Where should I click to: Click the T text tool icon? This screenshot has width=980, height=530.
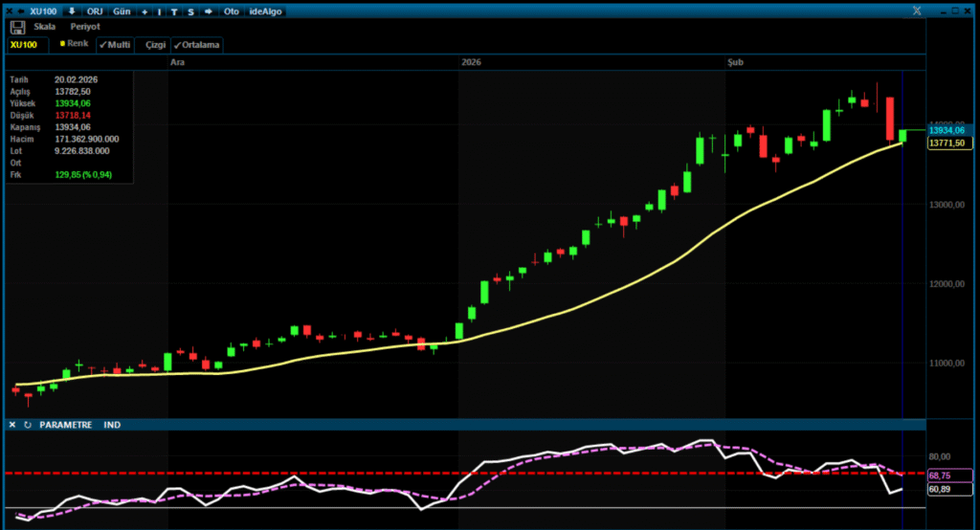coord(174,11)
